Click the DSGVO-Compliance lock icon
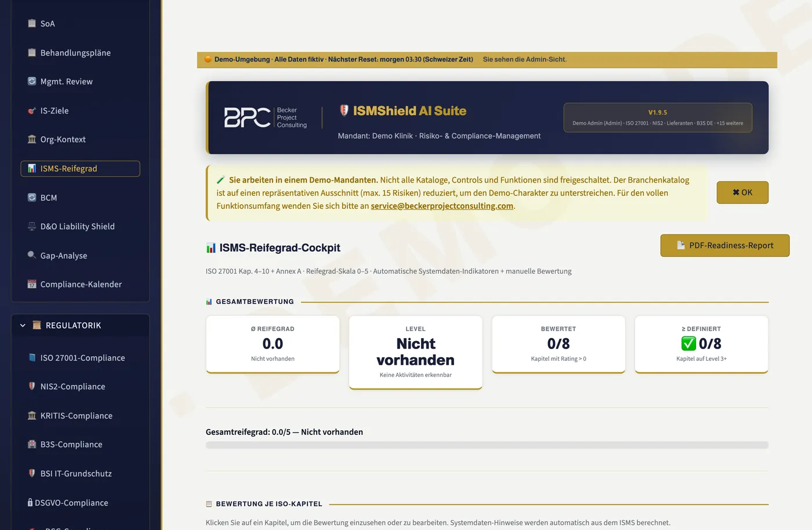Screen dimensions: 812x530 coord(30,502)
